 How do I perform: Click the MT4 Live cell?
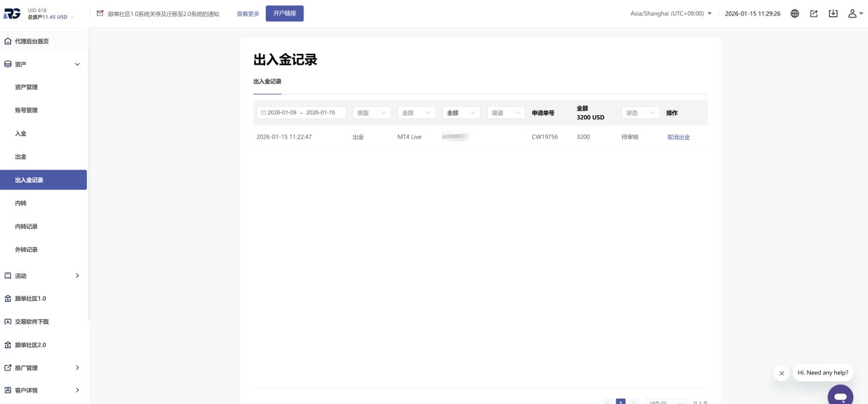pos(409,137)
